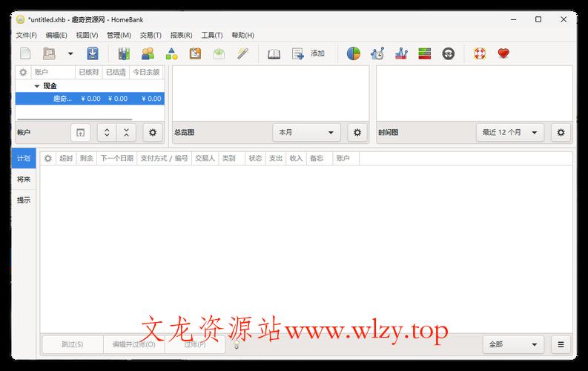Click the 已核对 column header
This screenshot has width=588, height=371.
[x=88, y=72]
